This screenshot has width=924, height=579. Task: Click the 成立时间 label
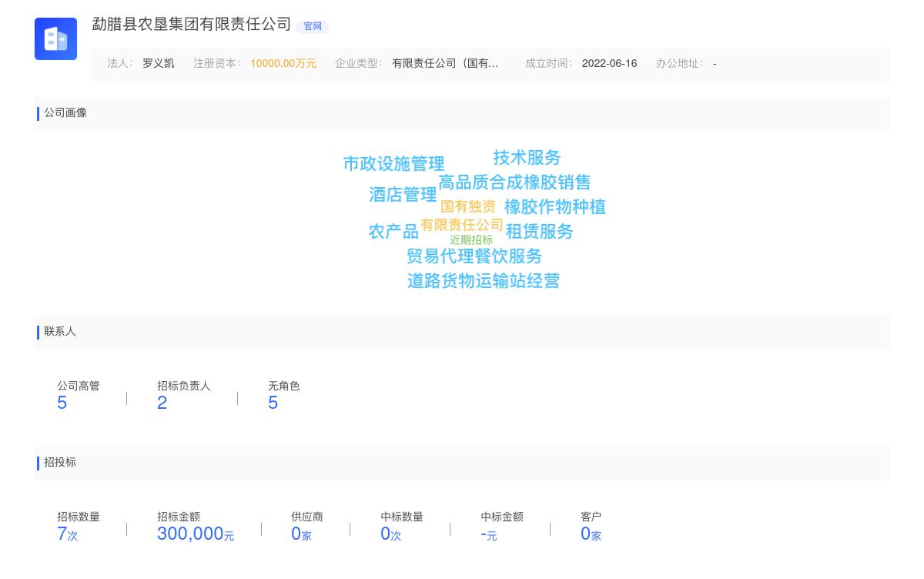tap(549, 64)
